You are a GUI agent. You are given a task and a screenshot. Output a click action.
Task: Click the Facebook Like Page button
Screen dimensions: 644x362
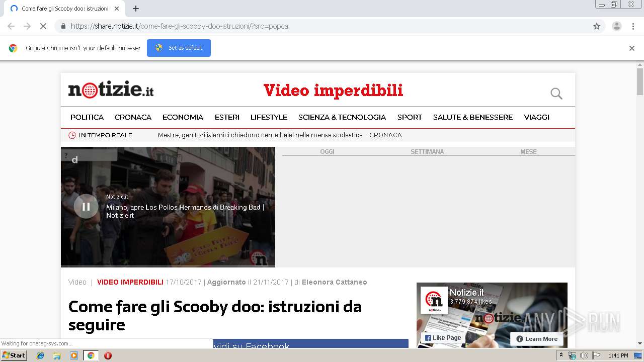[443, 338]
